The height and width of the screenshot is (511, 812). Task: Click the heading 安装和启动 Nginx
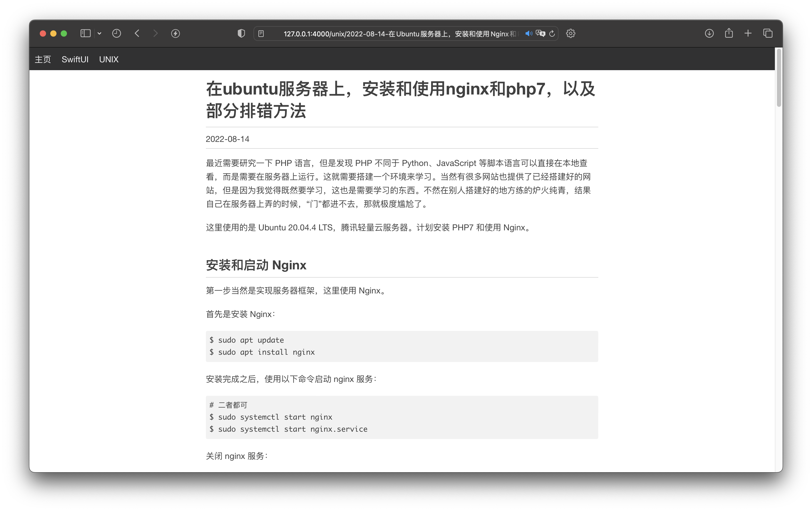tap(256, 265)
